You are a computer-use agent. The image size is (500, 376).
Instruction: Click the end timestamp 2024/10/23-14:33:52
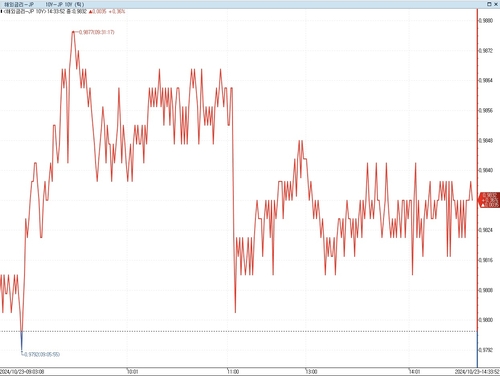(477, 371)
